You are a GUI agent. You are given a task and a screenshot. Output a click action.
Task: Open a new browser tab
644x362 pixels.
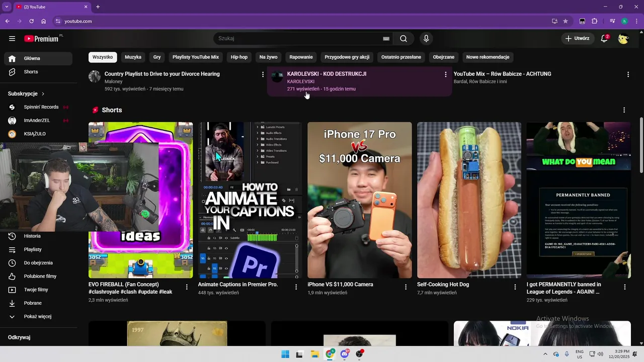(98, 7)
